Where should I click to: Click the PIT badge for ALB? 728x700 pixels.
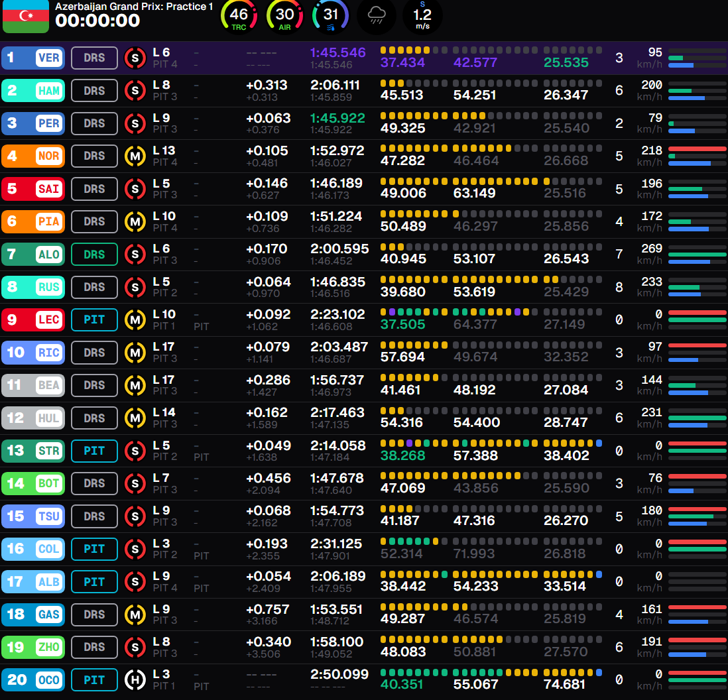(94, 581)
